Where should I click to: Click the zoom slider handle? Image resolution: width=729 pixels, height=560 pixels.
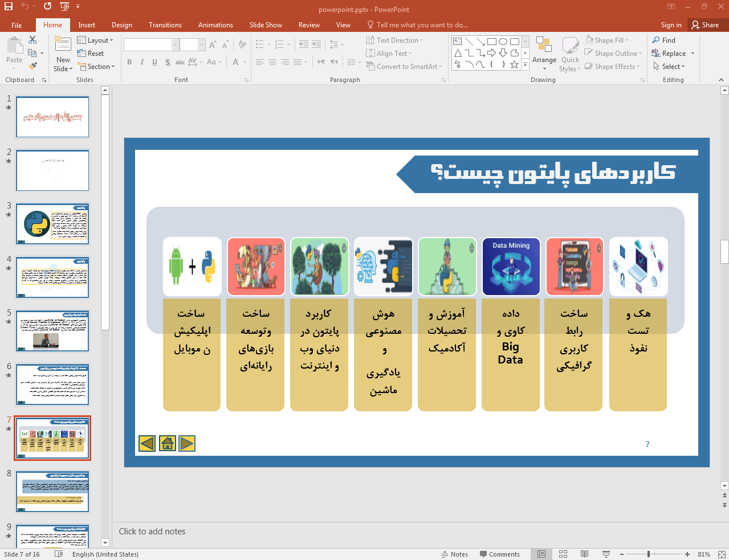tap(649, 554)
